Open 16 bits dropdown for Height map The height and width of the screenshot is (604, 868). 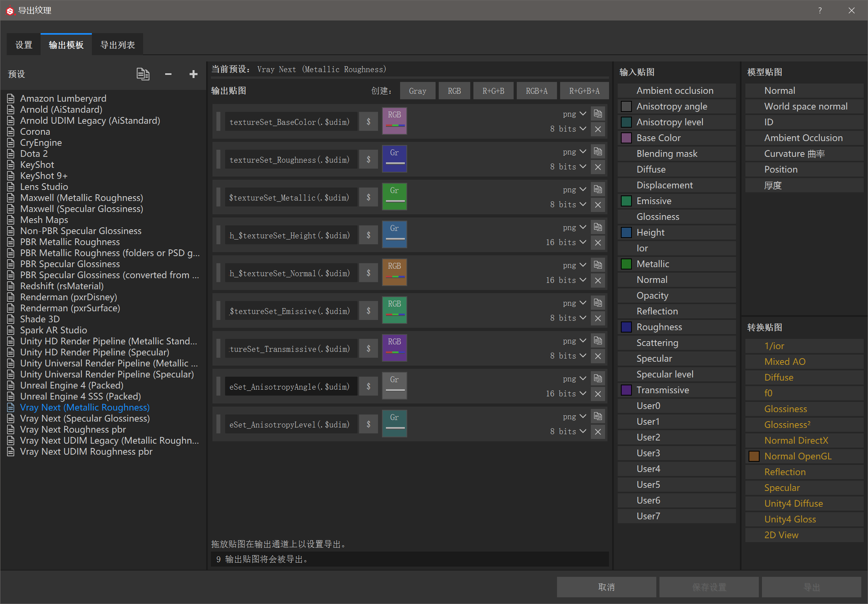566,242
